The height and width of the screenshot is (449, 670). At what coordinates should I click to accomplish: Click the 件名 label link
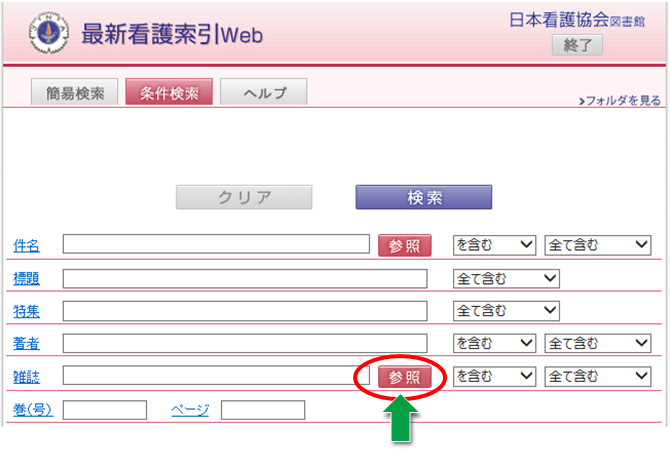[26, 246]
